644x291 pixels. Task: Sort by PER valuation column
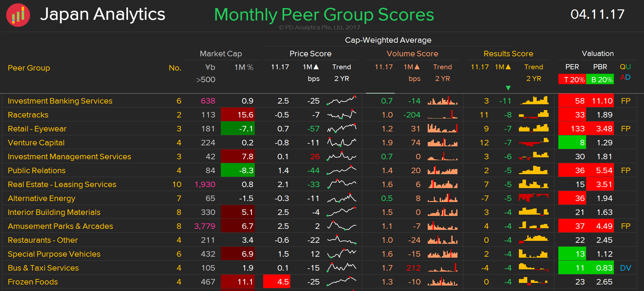click(x=572, y=67)
